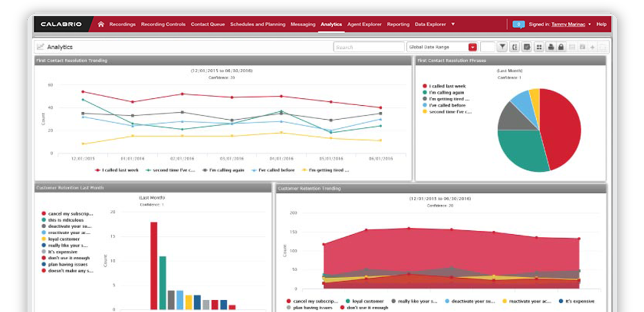Open the Recordings tab
This screenshot has width=644, height=312.
click(123, 24)
